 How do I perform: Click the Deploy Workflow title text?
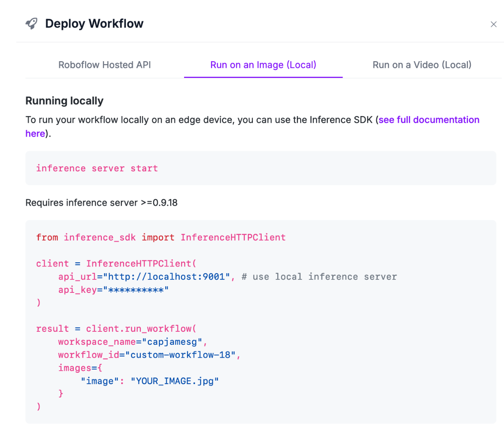click(x=94, y=23)
